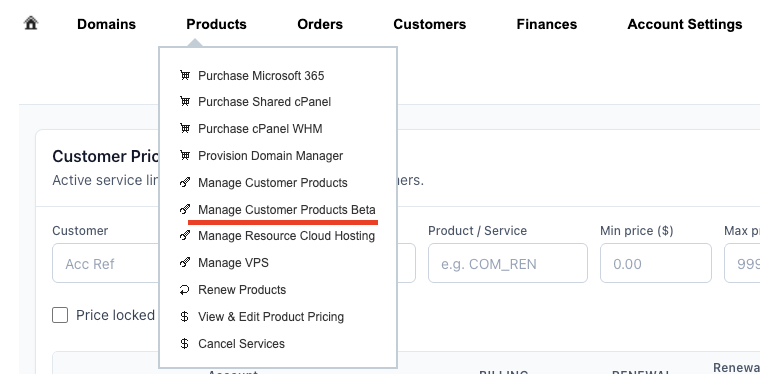
Task: Open the Account Settings menu
Action: 685,24
